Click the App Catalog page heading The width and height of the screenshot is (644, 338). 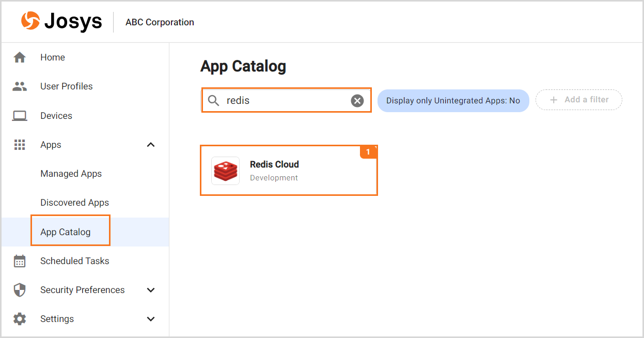pos(243,66)
